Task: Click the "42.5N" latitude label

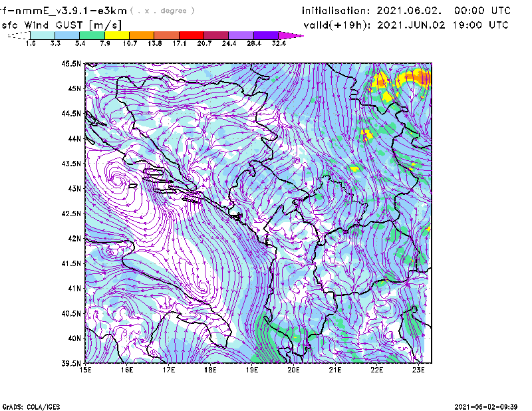Action: (71, 213)
